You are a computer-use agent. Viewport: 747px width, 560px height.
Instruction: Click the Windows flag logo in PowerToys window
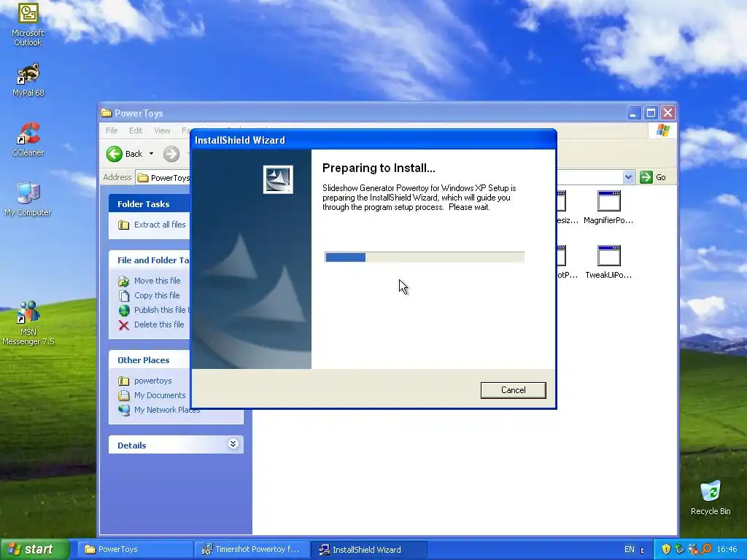[x=662, y=131]
